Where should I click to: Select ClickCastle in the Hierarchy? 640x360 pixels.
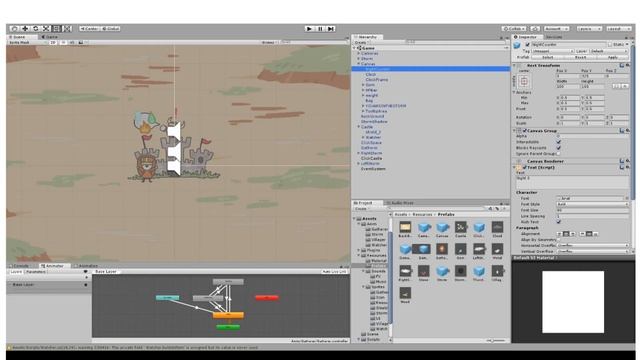[371, 158]
